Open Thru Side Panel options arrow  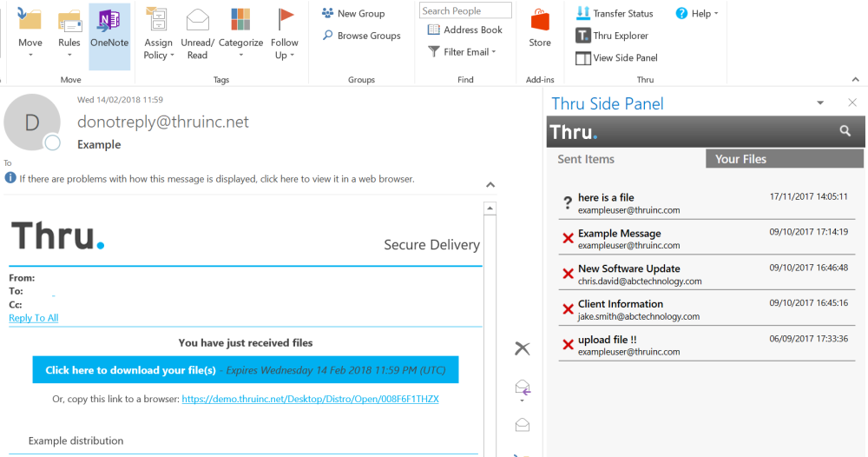(820, 103)
